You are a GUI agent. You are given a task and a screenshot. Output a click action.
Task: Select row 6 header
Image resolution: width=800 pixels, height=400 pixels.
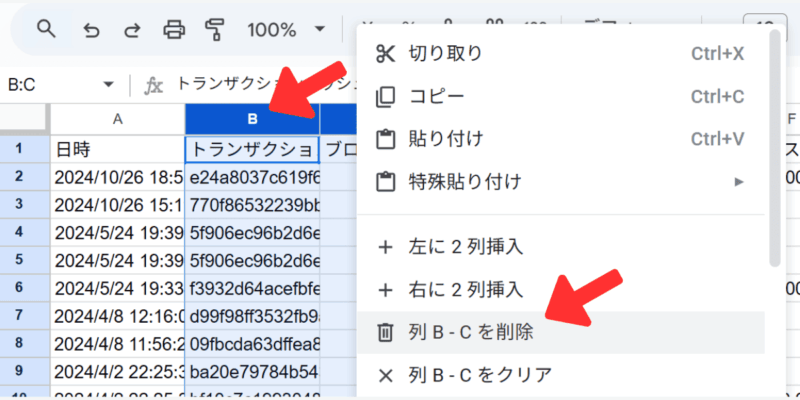25,287
